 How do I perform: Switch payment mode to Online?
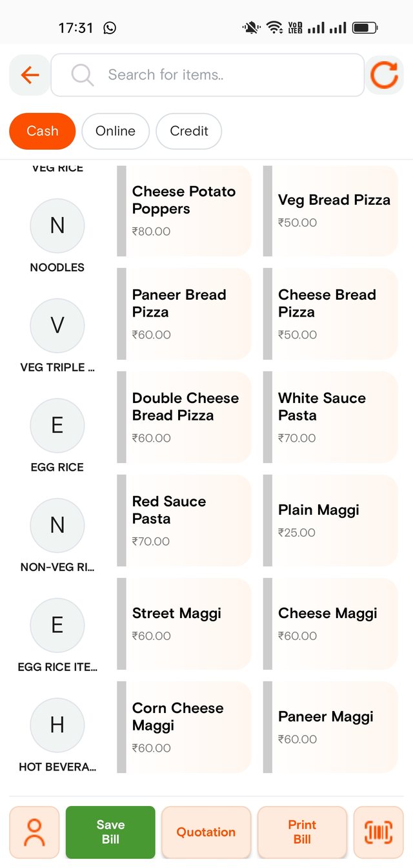[x=116, y=131]
